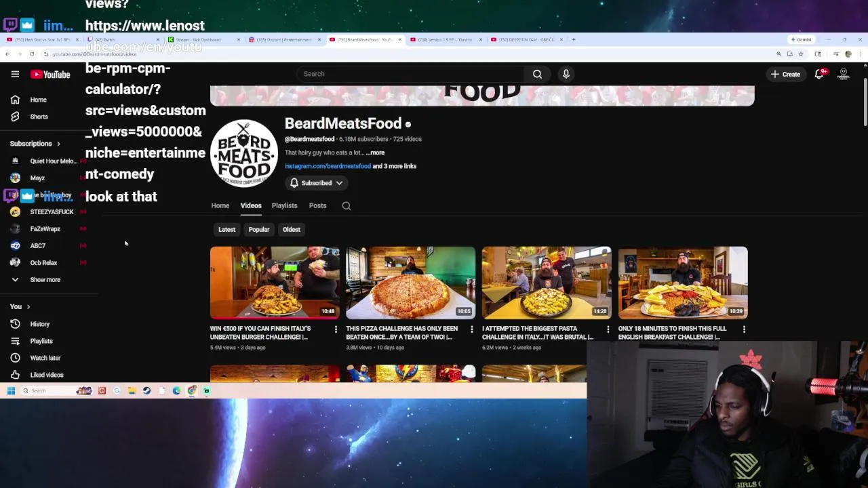Switch to the Discord browser tab

(284, 39)
